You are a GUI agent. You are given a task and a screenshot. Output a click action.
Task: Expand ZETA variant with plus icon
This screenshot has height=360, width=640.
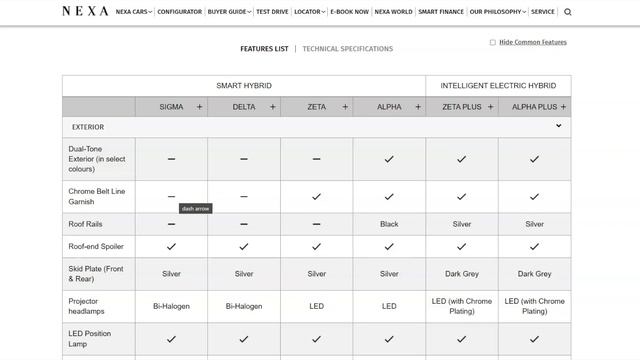coord(345,107)
